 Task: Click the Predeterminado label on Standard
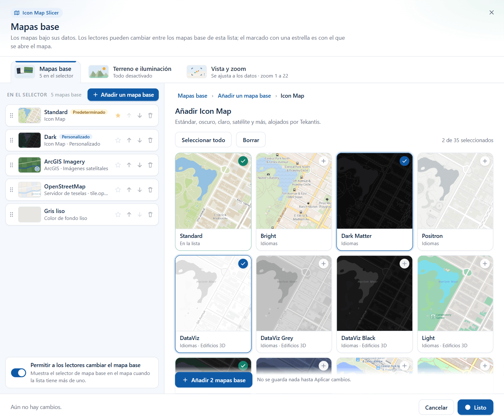[x=89, y=112]
